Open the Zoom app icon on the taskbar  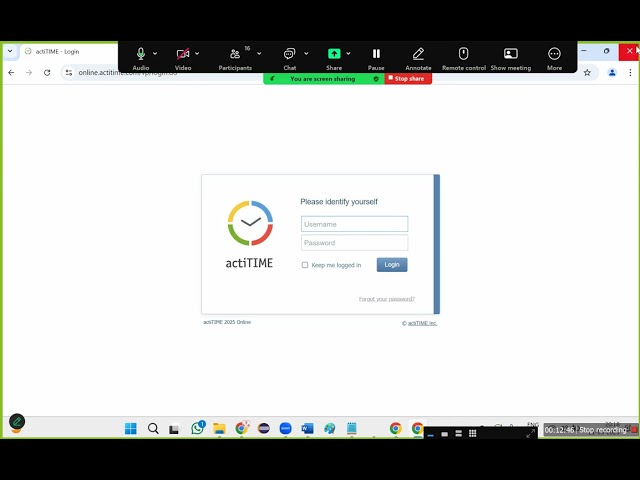click(285, 428)
